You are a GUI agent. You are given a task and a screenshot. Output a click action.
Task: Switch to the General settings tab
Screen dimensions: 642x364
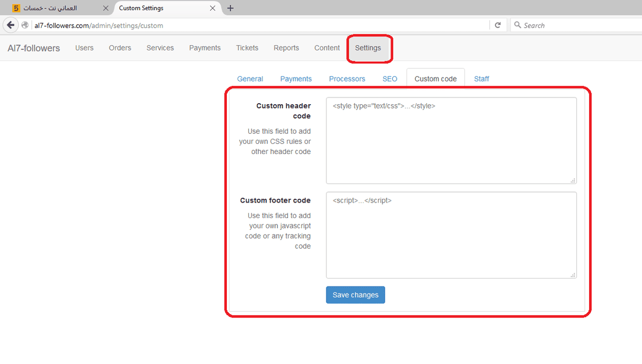[250, 79]
